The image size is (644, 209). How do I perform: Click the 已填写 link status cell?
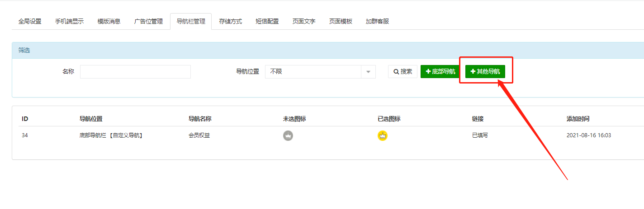[480, 135]
